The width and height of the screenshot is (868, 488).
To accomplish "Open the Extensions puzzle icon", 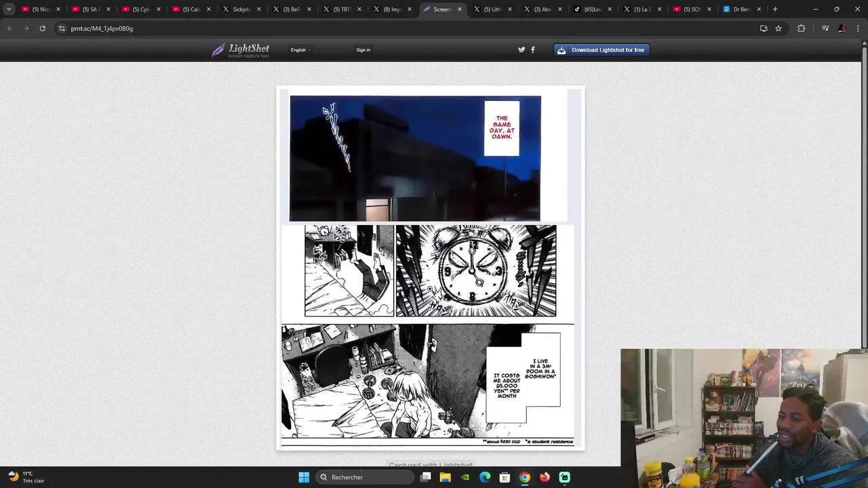I will click(802, 28).
